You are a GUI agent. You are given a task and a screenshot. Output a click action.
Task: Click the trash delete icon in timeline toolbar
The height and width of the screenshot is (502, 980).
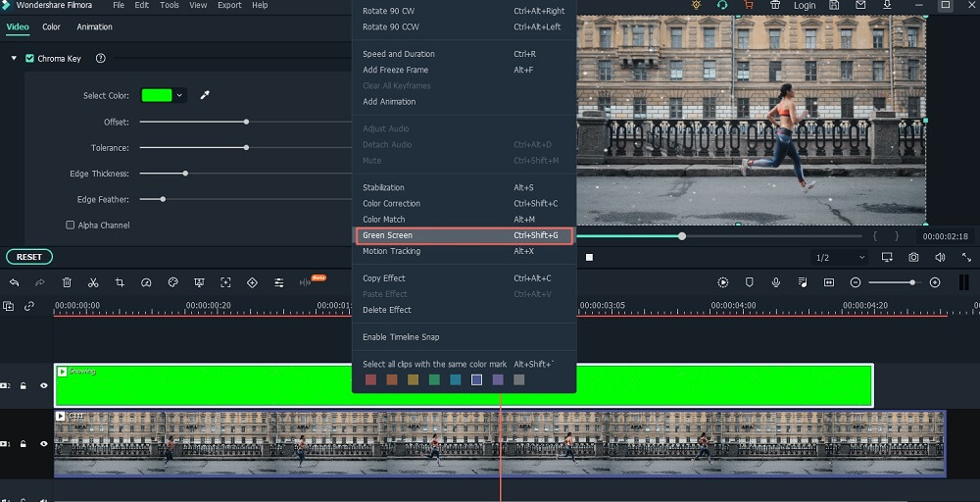pos(67,282)
